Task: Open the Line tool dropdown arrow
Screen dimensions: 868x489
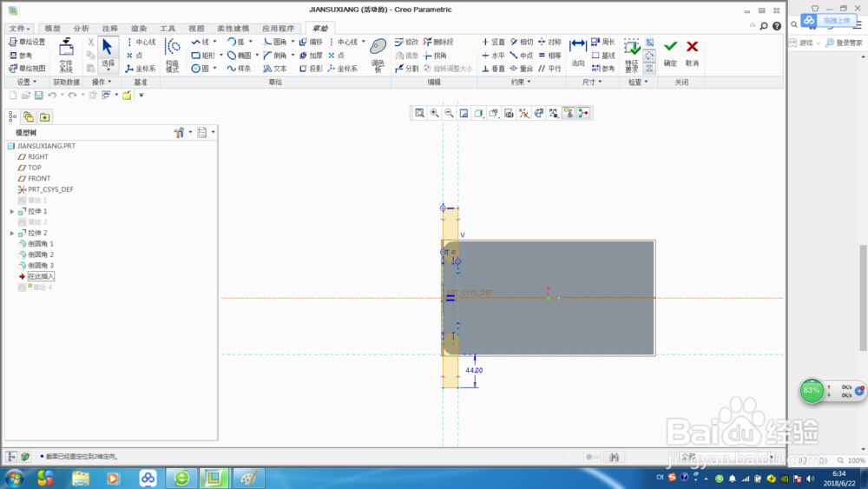Action: point(214,42)
